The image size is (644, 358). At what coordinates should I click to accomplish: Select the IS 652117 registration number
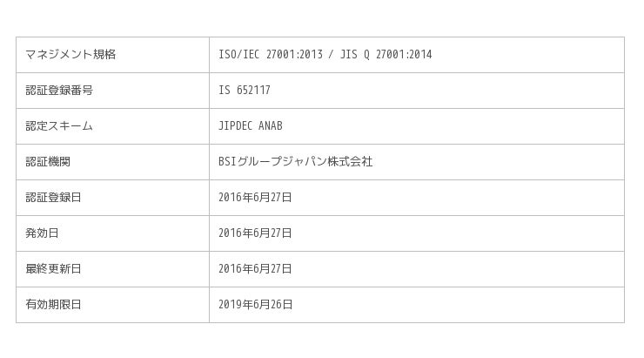pyautogui.click(x=244, y=91)
